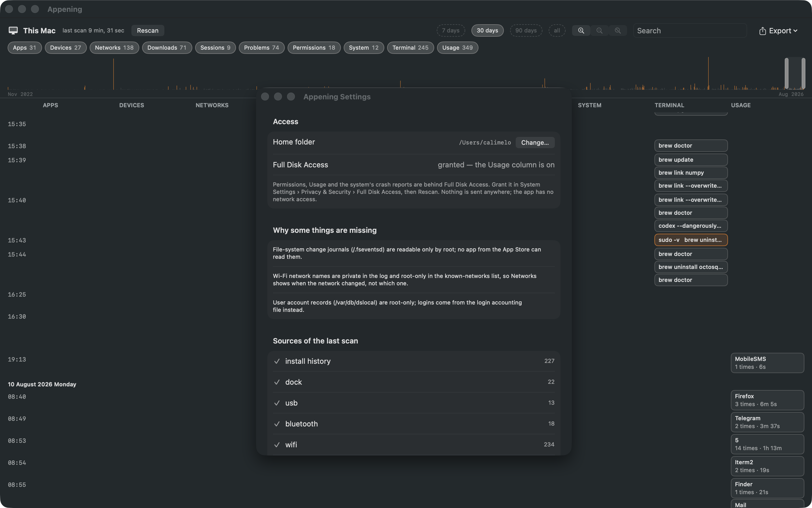Viewport: 812px width, 508px height.
Task: Toggle the System 12 filter
Action: (363, 48)
